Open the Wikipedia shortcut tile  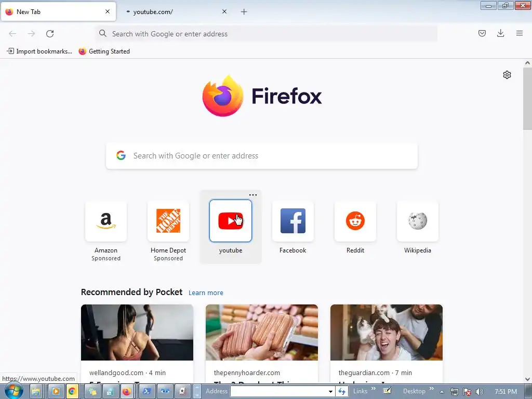(x=417, y=221)
